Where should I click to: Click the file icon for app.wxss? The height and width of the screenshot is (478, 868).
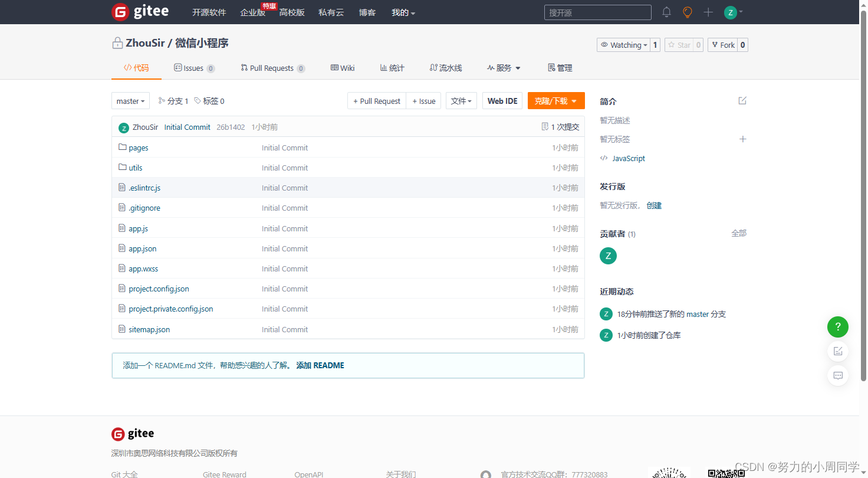(123, 269)
